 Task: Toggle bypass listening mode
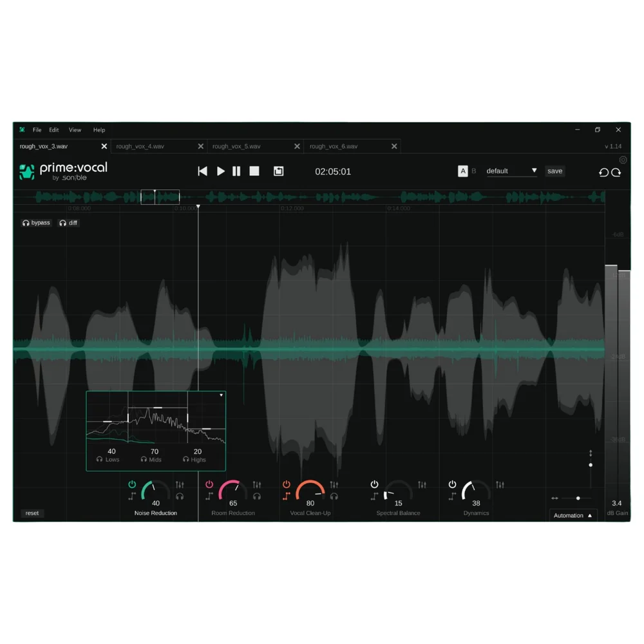36,223
